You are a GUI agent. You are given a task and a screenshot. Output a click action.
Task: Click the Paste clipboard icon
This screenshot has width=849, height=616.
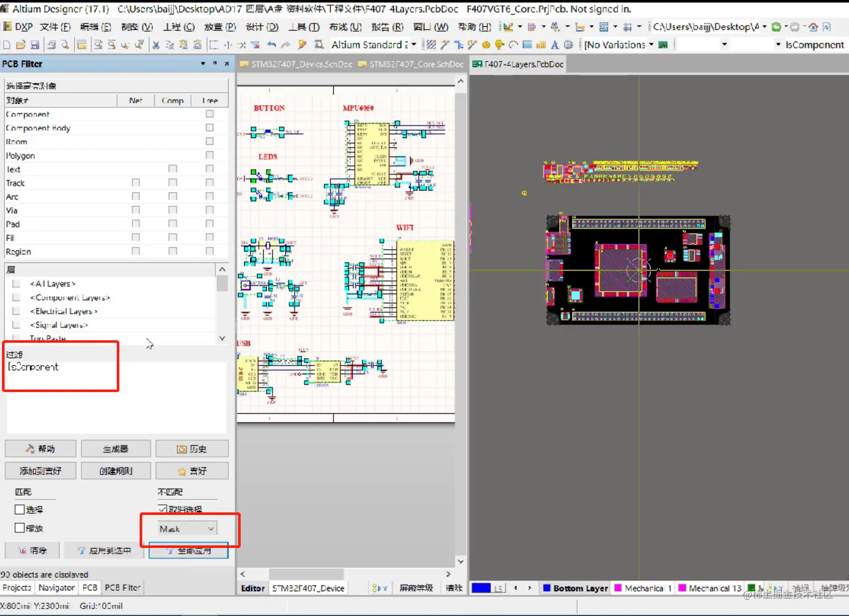184,45
